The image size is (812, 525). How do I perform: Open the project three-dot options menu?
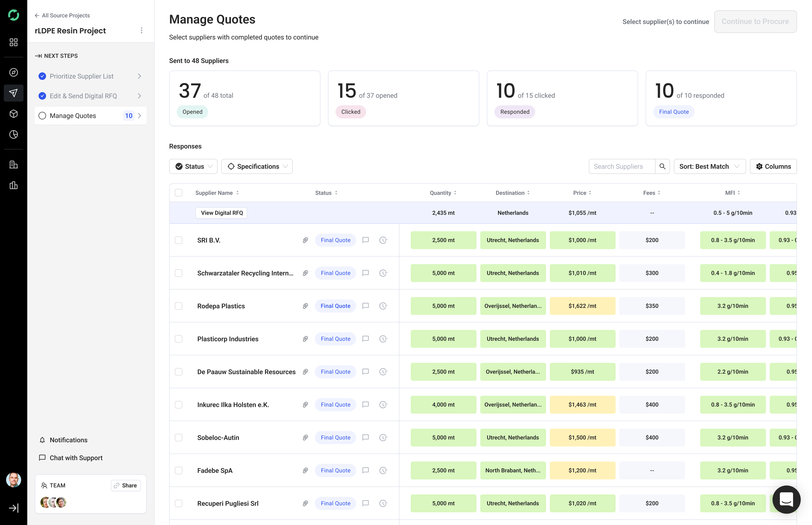point(141,30)
